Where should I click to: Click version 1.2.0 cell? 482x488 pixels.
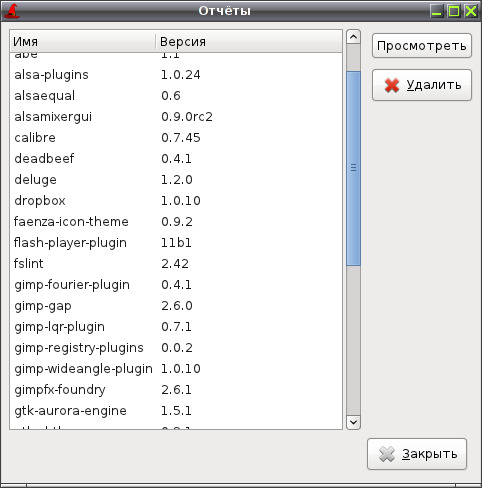pos(177,180)
